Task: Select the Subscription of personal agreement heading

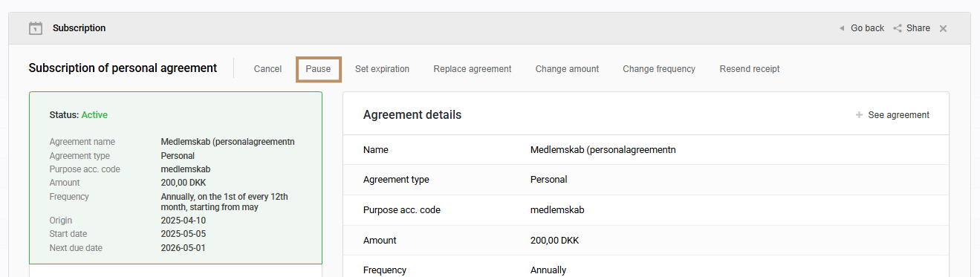Action: coord(123,68)
